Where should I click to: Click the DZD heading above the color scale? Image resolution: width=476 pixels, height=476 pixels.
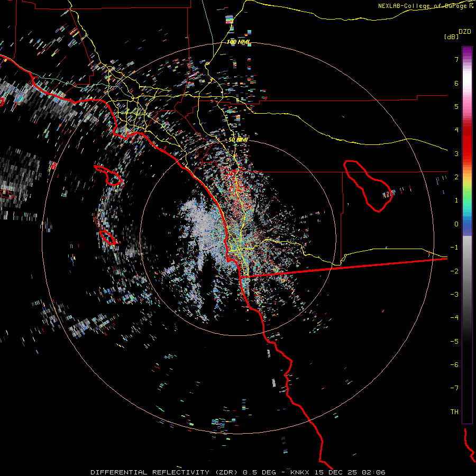(x=465, y=32)
